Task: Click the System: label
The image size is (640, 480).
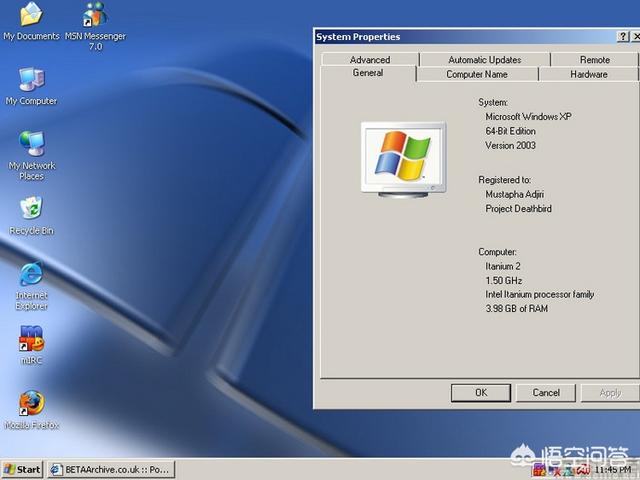Action: coord(493,102)
